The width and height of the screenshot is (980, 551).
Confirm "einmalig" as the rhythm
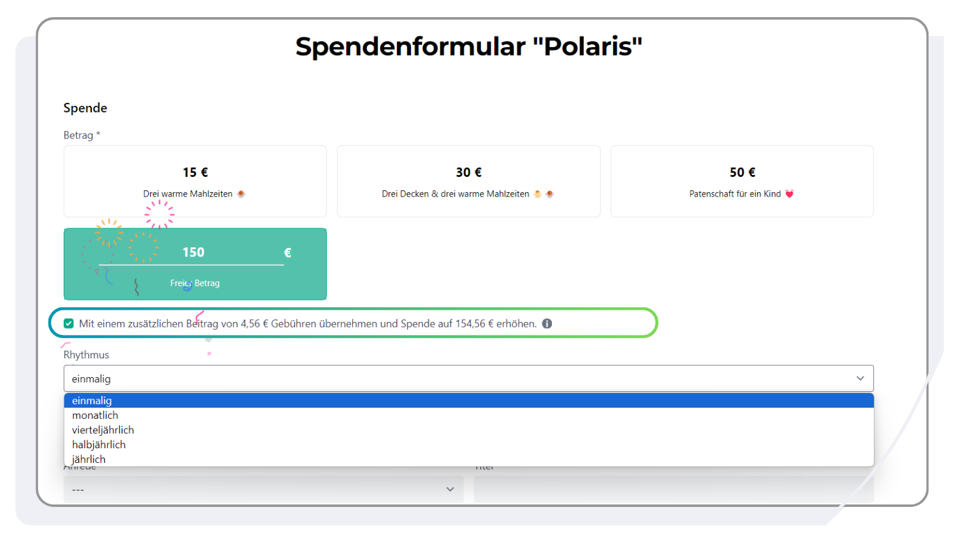click(x=92, y=401)
